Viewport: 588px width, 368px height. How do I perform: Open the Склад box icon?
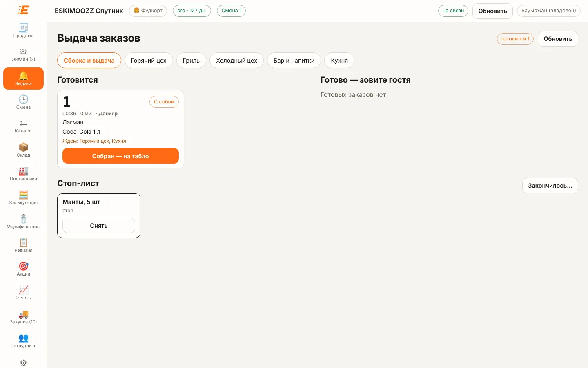click(x=23, y=147)
